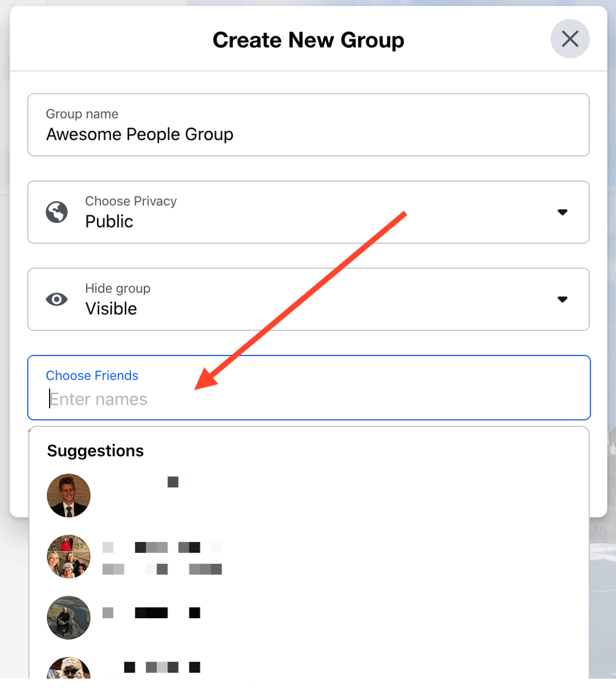The height and width of the screenshot is (700, 616).
Task: Click the first suggested friend's profile picture
Action: (68, 496)
